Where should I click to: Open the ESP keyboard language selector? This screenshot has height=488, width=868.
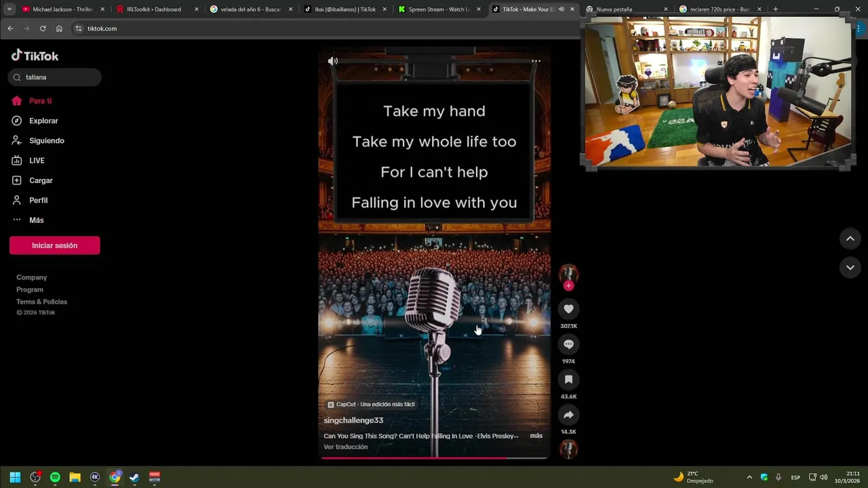[x=795, y=477]
